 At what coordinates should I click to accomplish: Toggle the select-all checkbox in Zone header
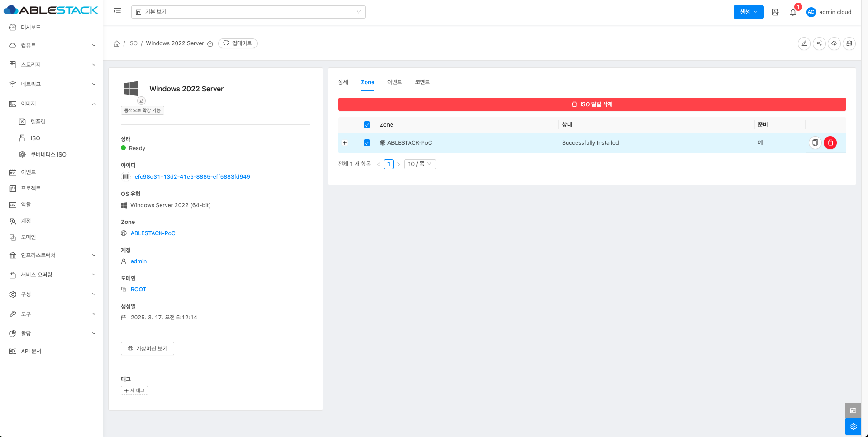click(x=367, y=125)
